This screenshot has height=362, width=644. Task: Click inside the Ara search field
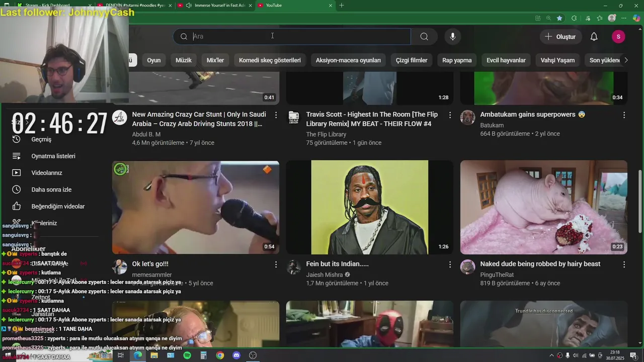click(x=292, y=36)
